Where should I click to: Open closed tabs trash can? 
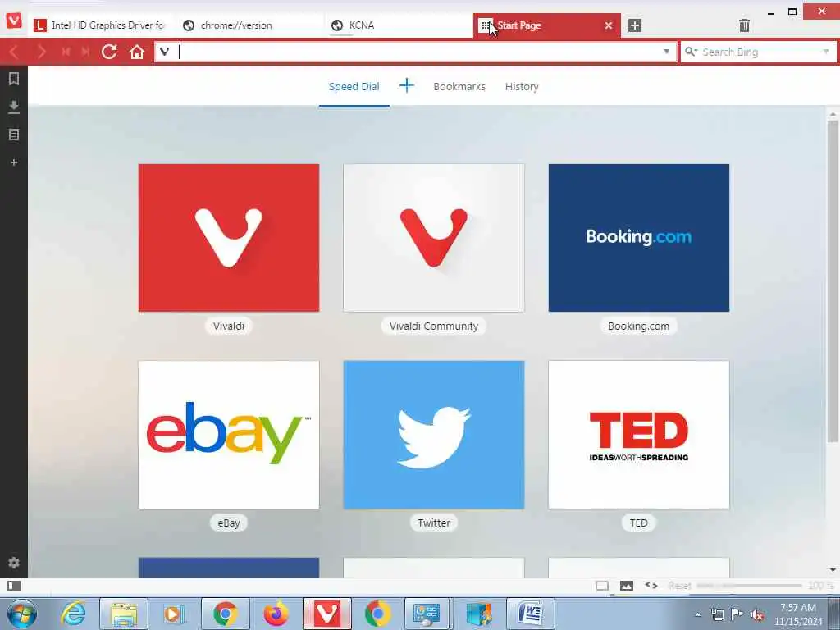pos(744,25)
